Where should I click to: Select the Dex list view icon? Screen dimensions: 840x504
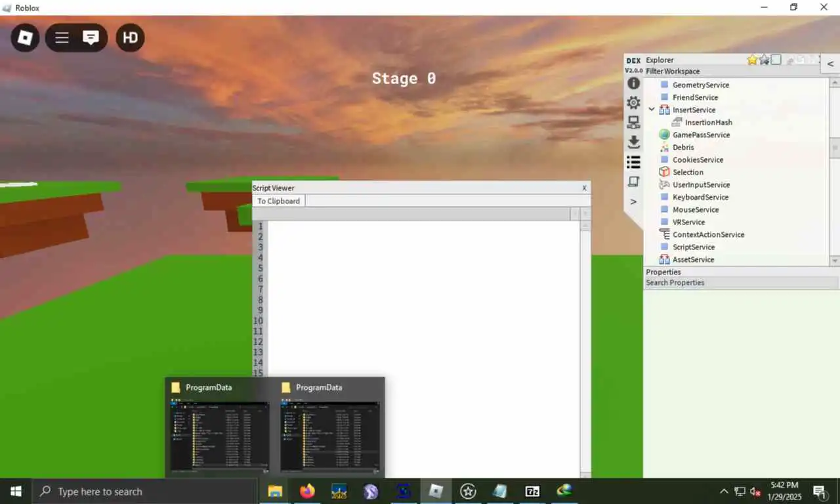coord(633,162)
